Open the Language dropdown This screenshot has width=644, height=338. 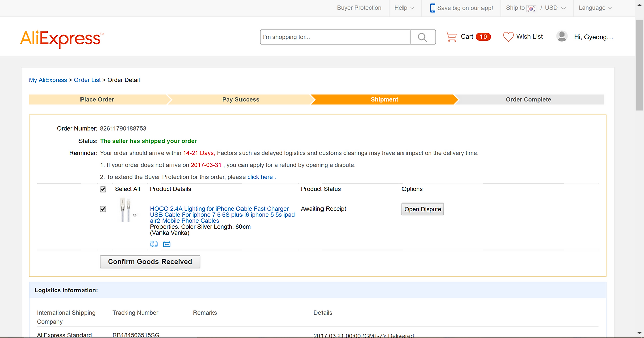pos(595,8)
